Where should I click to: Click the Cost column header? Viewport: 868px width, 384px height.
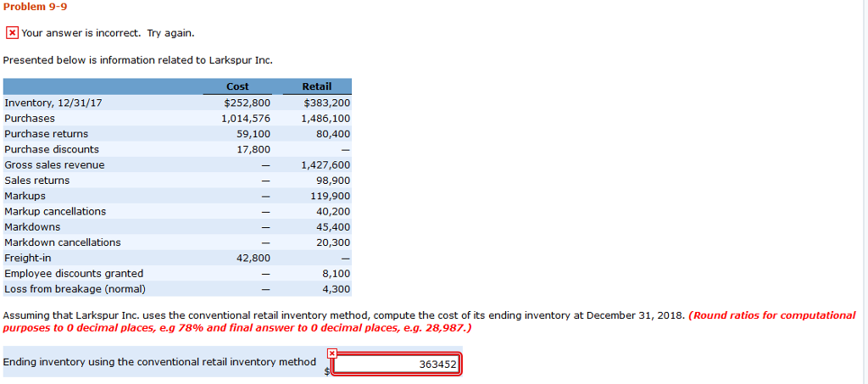pyautogui.click(x=237, y=86)
